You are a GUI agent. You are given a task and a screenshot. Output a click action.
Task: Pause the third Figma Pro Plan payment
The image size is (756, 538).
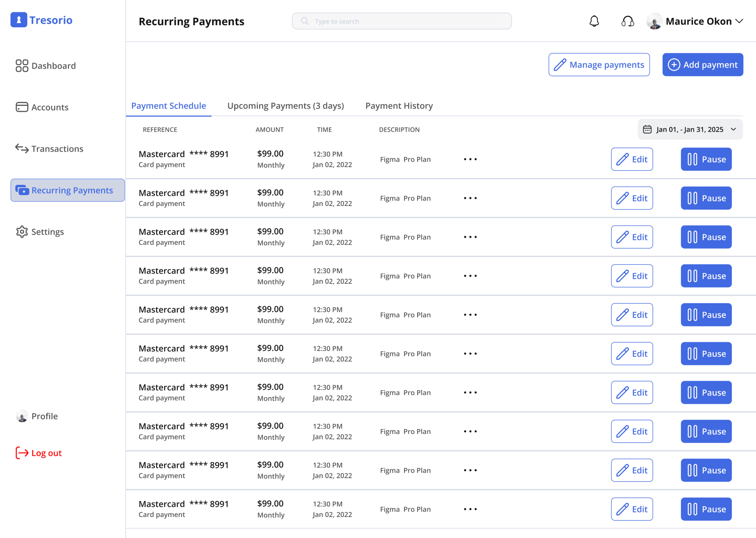point(706,237)
